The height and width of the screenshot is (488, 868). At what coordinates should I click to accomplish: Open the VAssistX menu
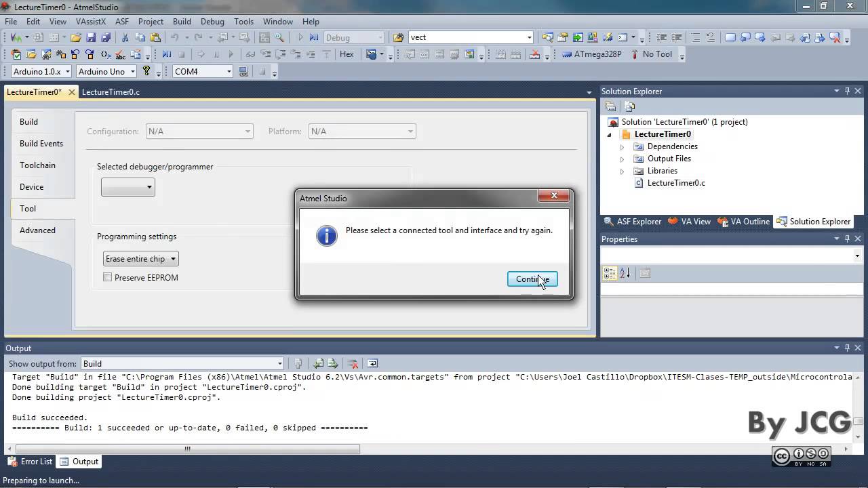[x=91, y=22]
